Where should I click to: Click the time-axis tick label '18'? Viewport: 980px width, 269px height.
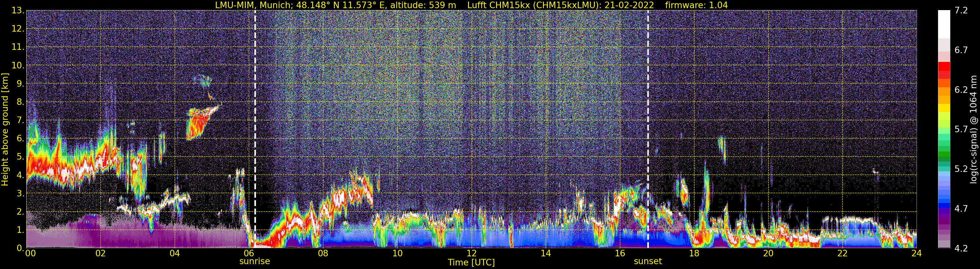(694, 254)
